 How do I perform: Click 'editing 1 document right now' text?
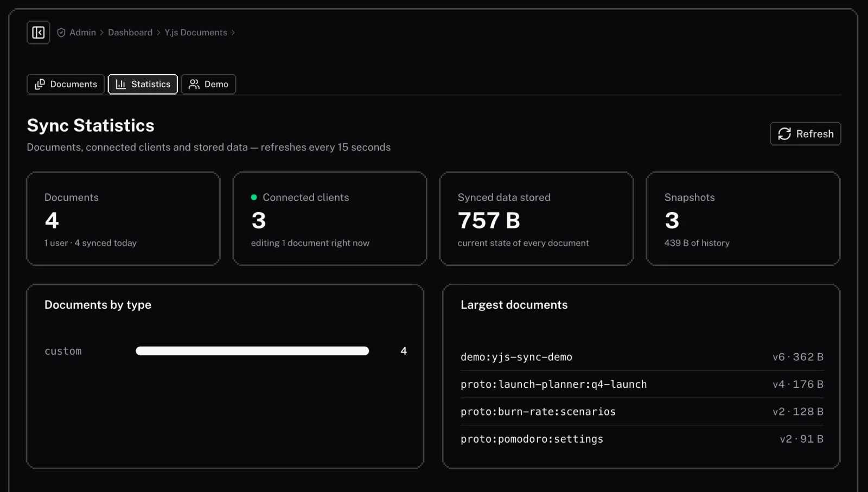(x=310, y=243)
